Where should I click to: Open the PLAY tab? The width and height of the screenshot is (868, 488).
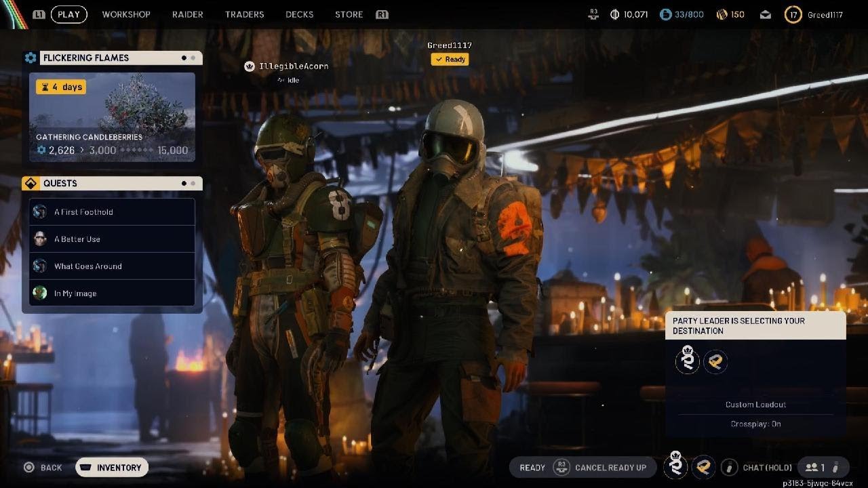68,14
